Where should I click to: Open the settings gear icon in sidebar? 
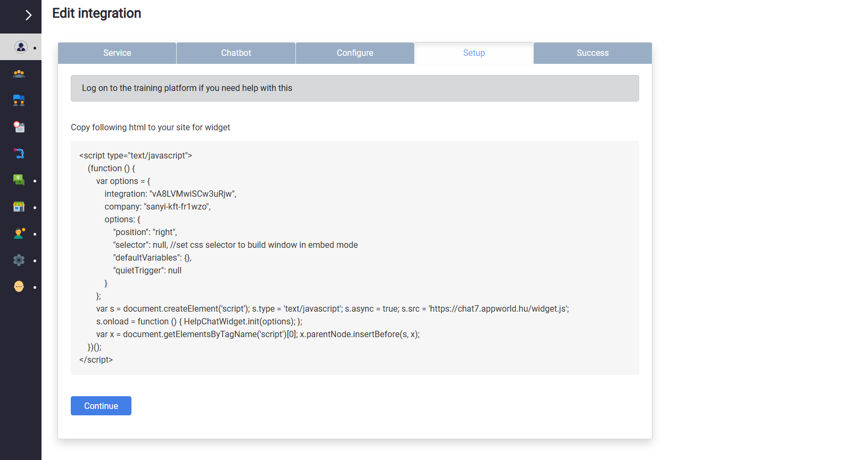pyautogui.click(x=19, y=260)
